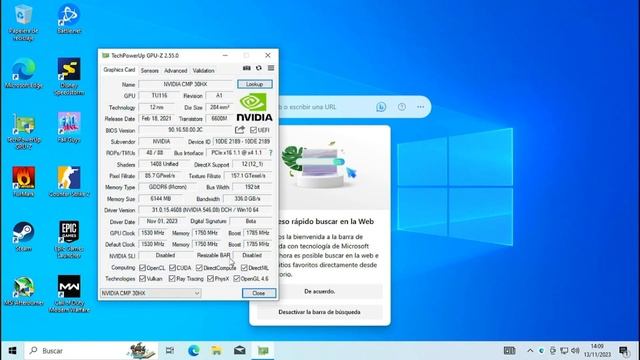Click the Memory Type value GDDR6 (Micron)
Image resolution: width=640 pixels, height=360 pixels.
pos(167,187)
